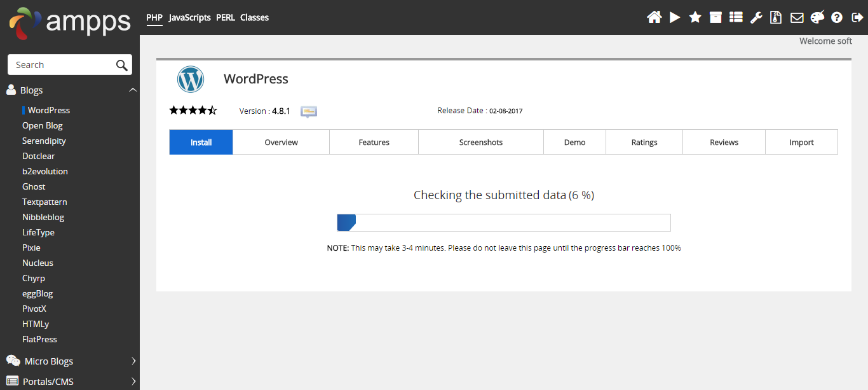The height and width of the screenshot is (390, 868).
Task: Open the Import tab
Action: pyautogui.click(x=802, y=143)
